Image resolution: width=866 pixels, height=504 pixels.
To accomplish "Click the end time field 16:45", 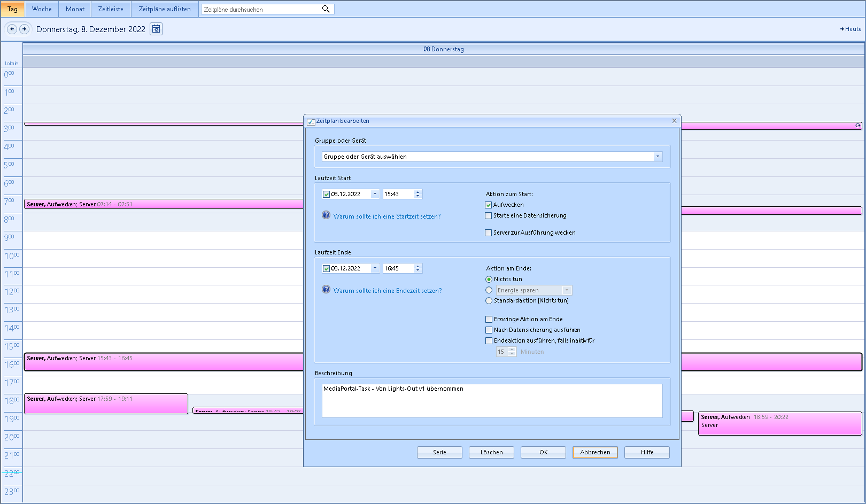I will point(398,268).
